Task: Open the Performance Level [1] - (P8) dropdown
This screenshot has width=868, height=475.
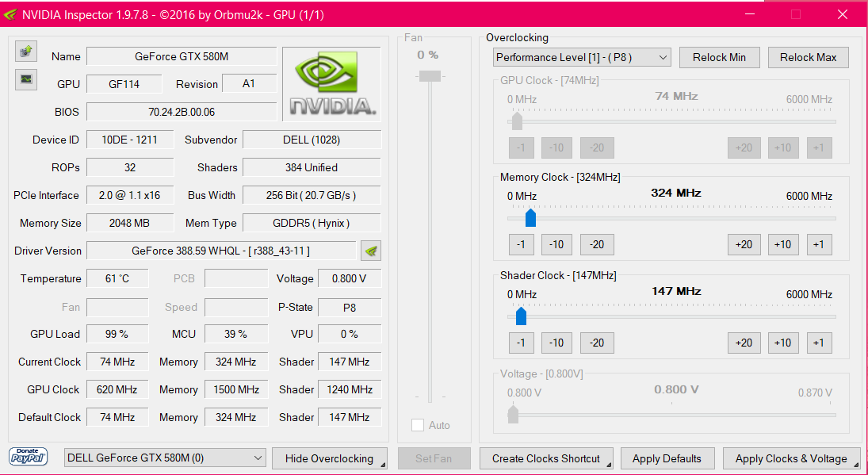Action: click(582, 57)
